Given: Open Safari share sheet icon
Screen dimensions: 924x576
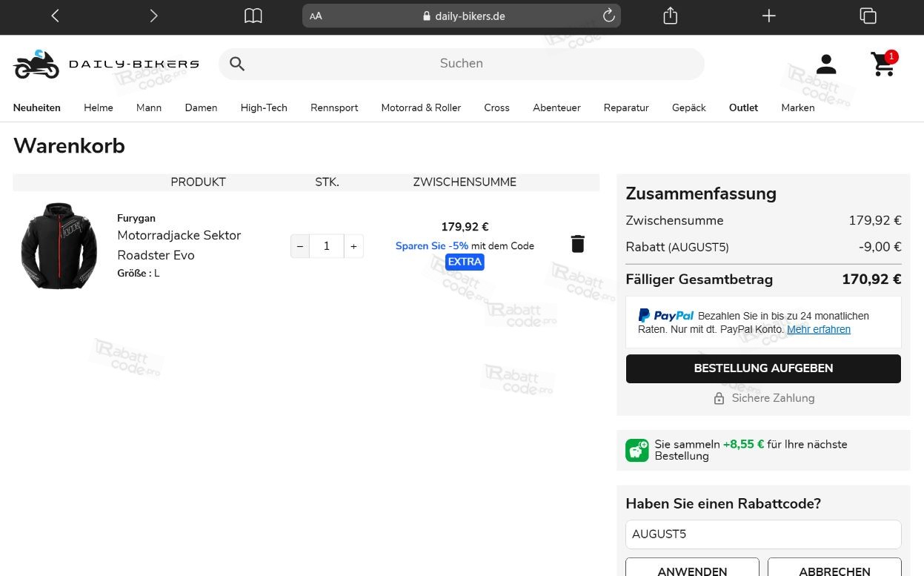Looking at the screenshot, I should click(671, 16).
